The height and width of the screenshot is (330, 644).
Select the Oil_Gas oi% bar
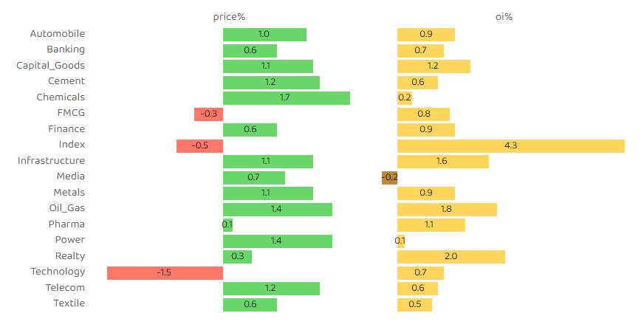[x=447, y=209]
